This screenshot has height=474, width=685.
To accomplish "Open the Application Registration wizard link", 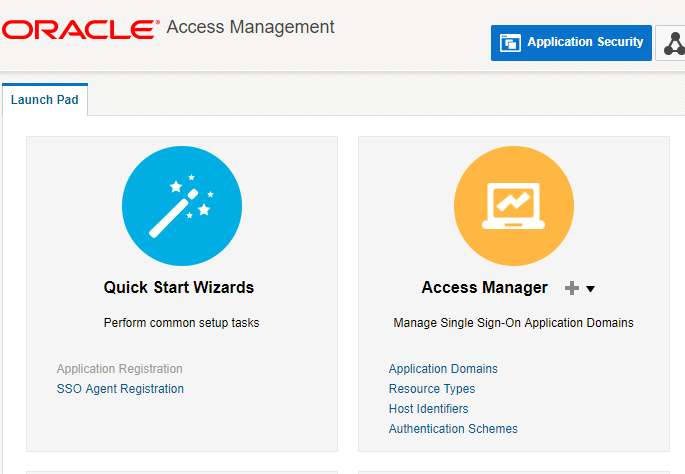I will pyautogui.click(x=119, y=369).
